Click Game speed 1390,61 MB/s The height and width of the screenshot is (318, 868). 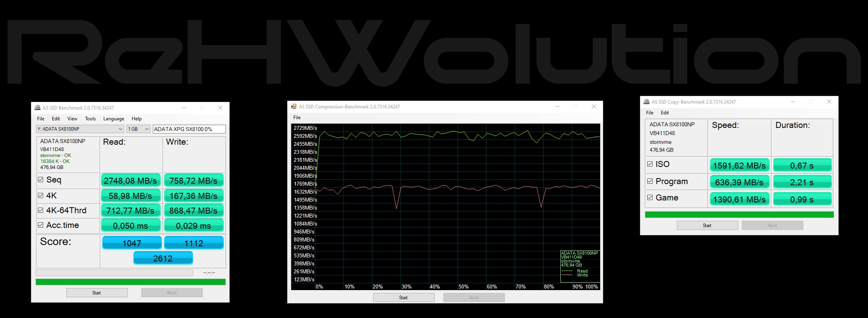coord(739,199)
